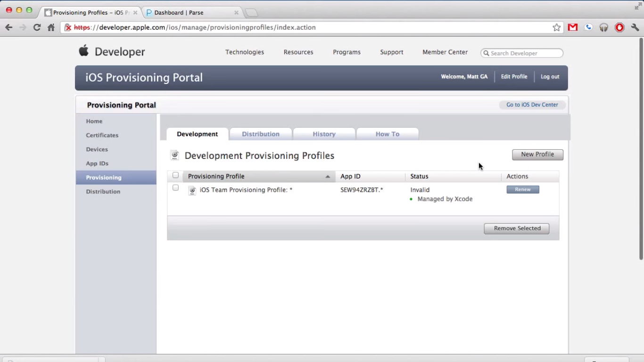
Task: Click the browser forward arrow
Action: click(23, 27)
